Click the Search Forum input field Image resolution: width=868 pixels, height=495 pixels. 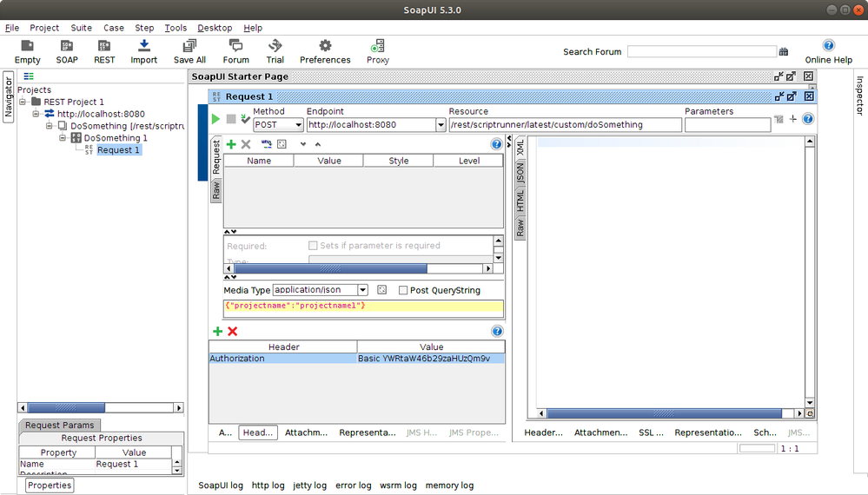point(701,52)
